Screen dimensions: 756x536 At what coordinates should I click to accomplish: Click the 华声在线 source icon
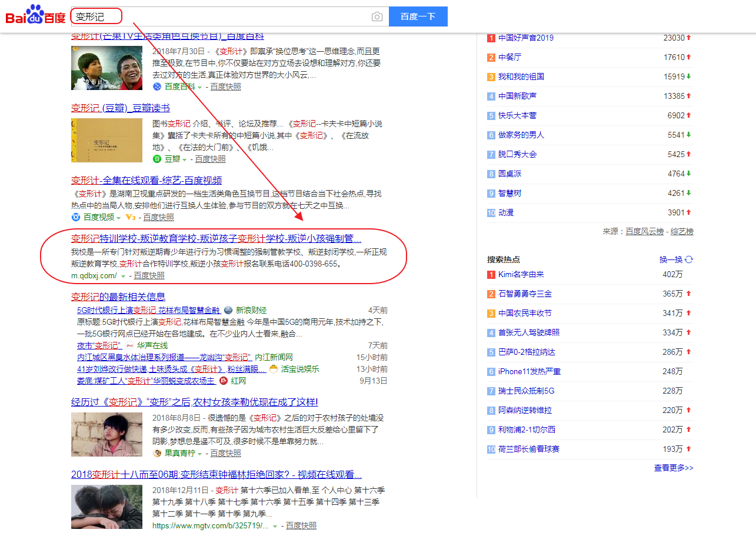(129, 345)
